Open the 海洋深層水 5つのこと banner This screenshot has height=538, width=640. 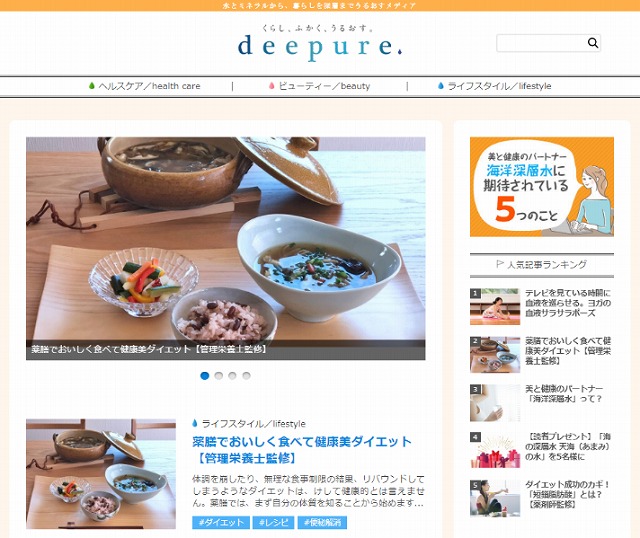point(542,187)
